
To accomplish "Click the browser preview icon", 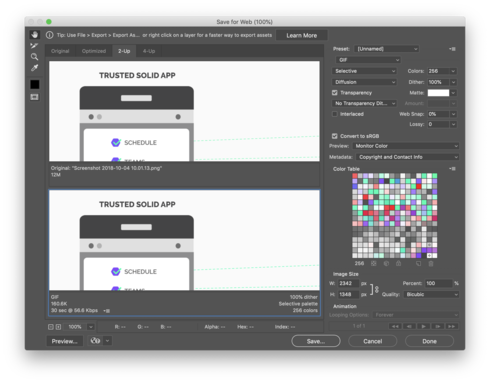I will (95, 341).
